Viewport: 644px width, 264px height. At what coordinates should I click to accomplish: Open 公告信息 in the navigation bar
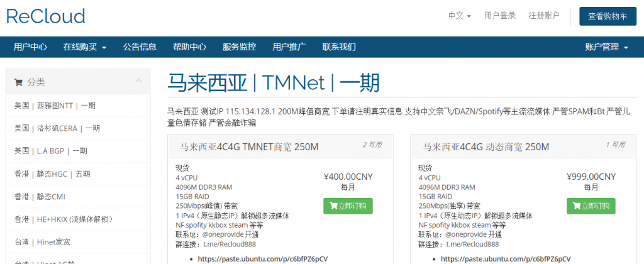(140, 47)
